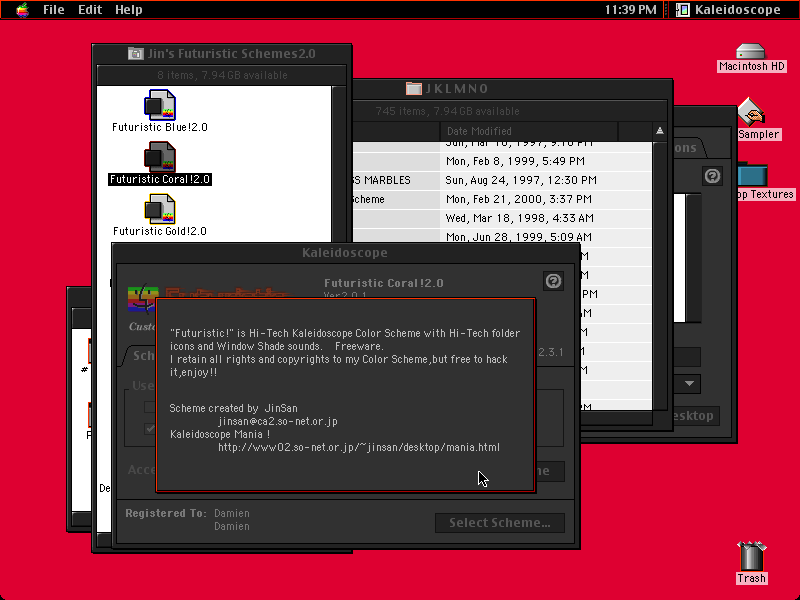Click the menu bar clock

click(x=630, y=10)
